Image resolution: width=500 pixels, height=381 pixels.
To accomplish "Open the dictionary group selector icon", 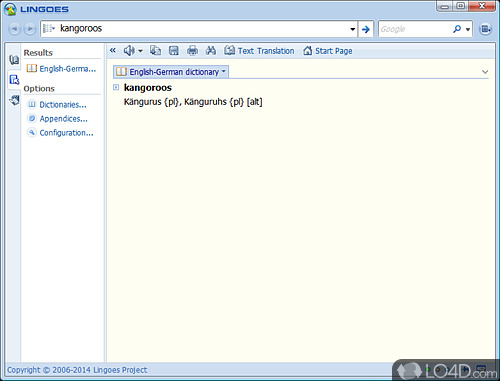I will click(x=49, y=29).
